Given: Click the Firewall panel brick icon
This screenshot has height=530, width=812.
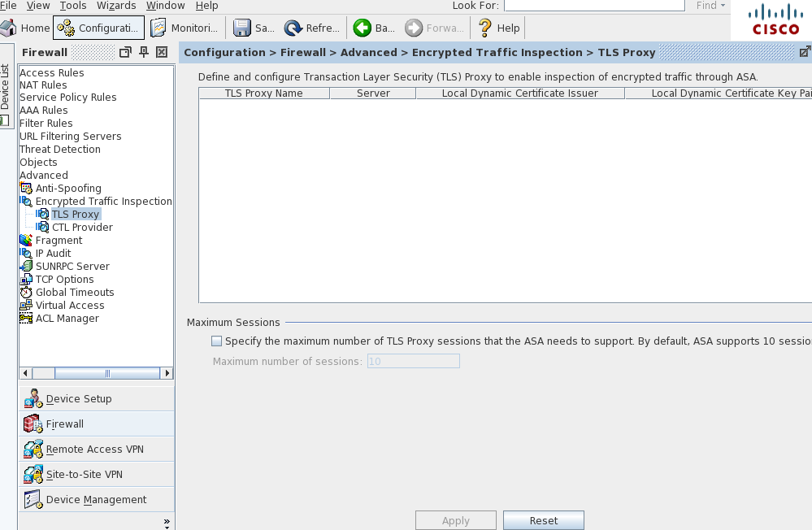Looking at the screenshot, I should pyautogui.click(x=33, y=424).
